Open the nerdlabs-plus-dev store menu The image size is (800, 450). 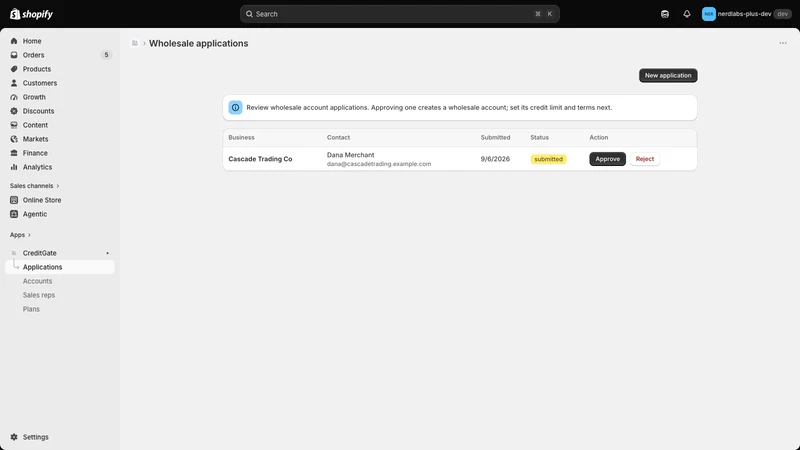point(746,14)
